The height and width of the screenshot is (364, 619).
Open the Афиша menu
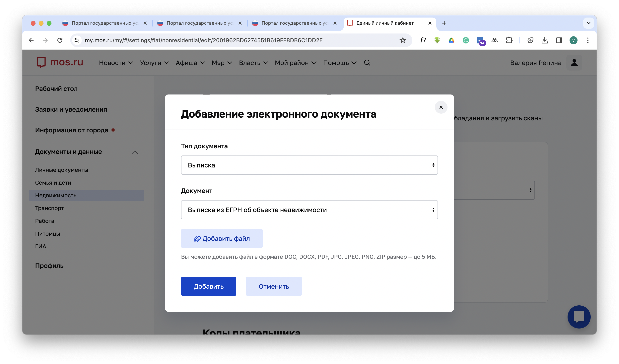tap(190, 63)
